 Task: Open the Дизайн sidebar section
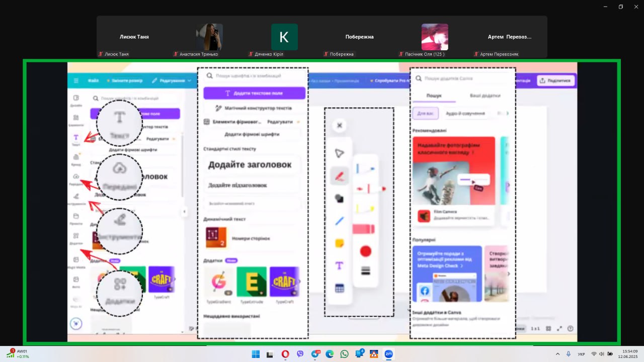click(76, 101)
